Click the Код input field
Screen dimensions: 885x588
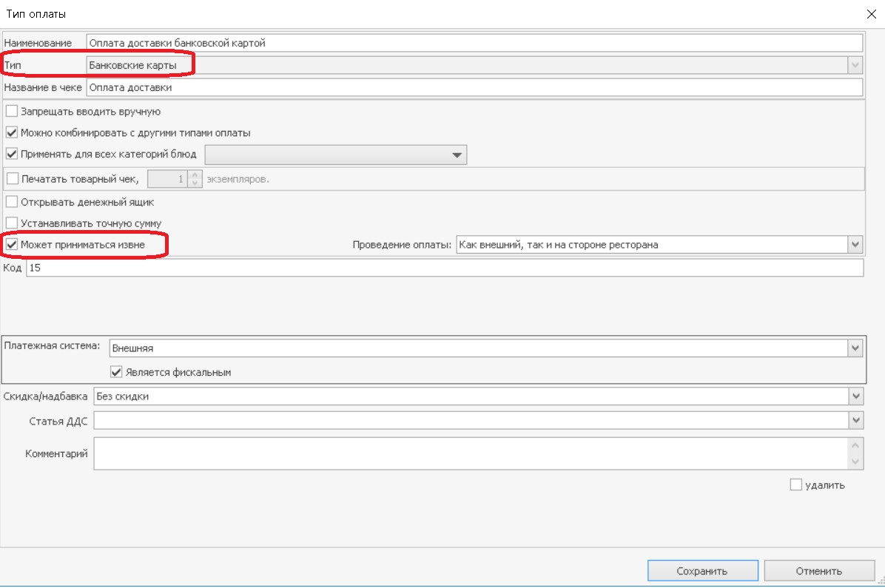point(444,268)
